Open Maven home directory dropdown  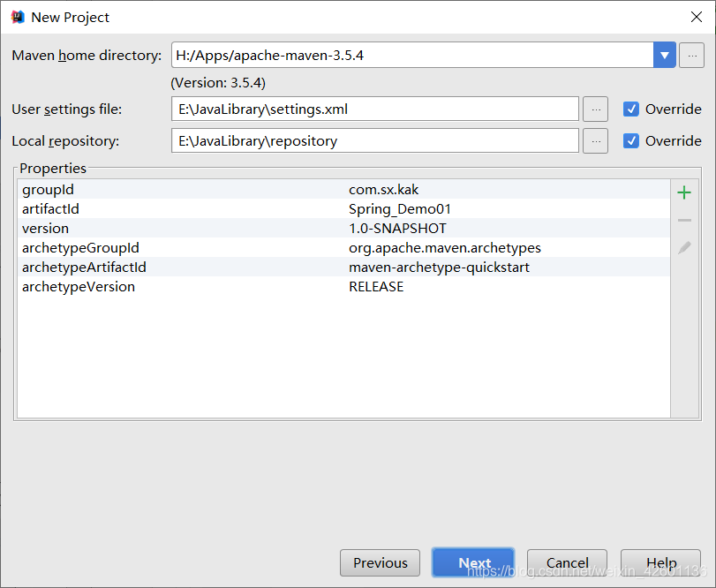[664, 55]
